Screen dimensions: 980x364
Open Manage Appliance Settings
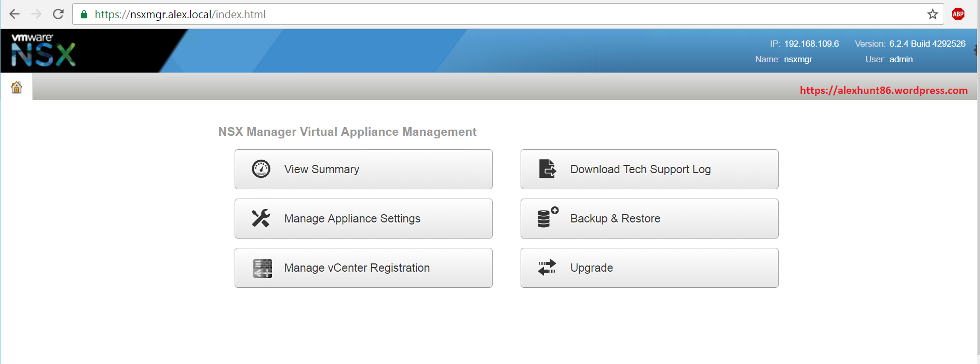pos(363,218)
